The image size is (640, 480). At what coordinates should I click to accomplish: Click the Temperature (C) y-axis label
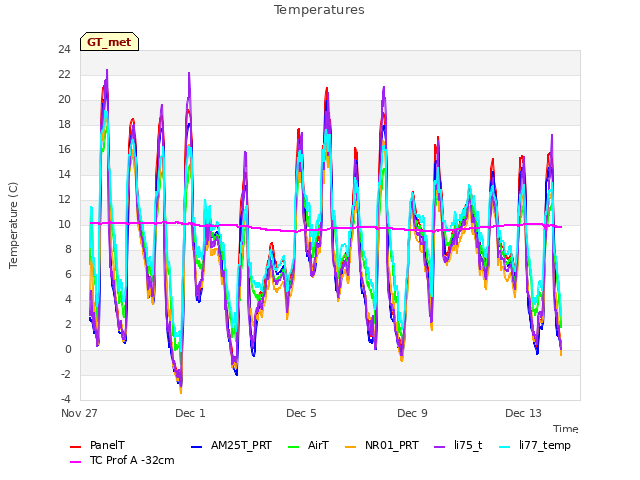tap(13, 225)
